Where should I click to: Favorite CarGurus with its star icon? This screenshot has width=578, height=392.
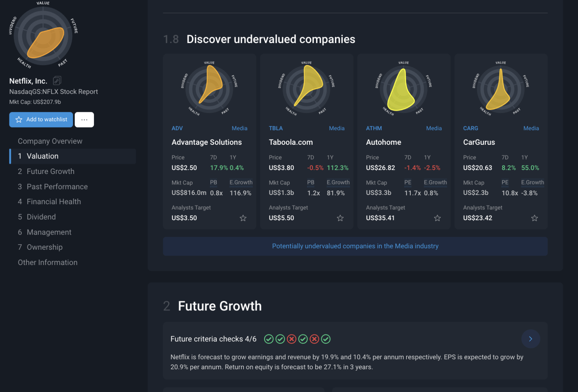point(535,218)
